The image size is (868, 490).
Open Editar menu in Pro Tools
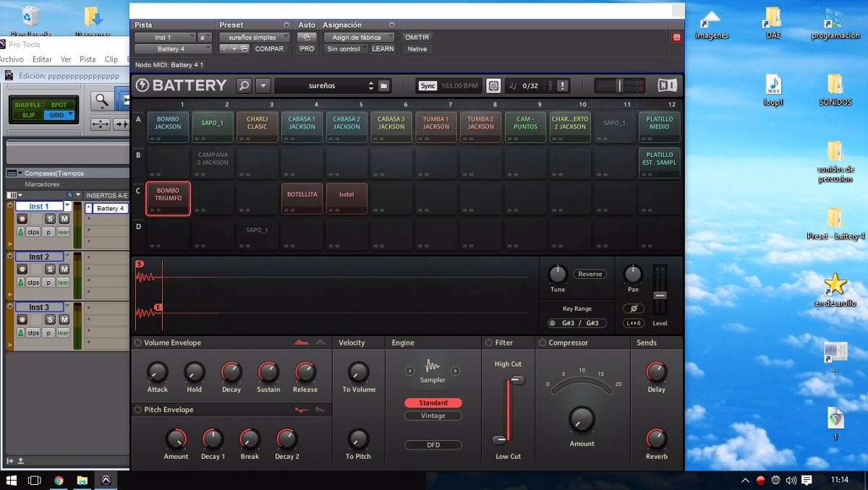point(42,59)
